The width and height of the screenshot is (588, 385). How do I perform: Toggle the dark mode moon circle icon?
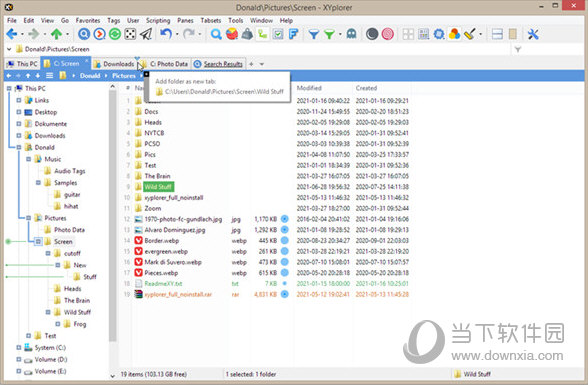pos(372,34)
